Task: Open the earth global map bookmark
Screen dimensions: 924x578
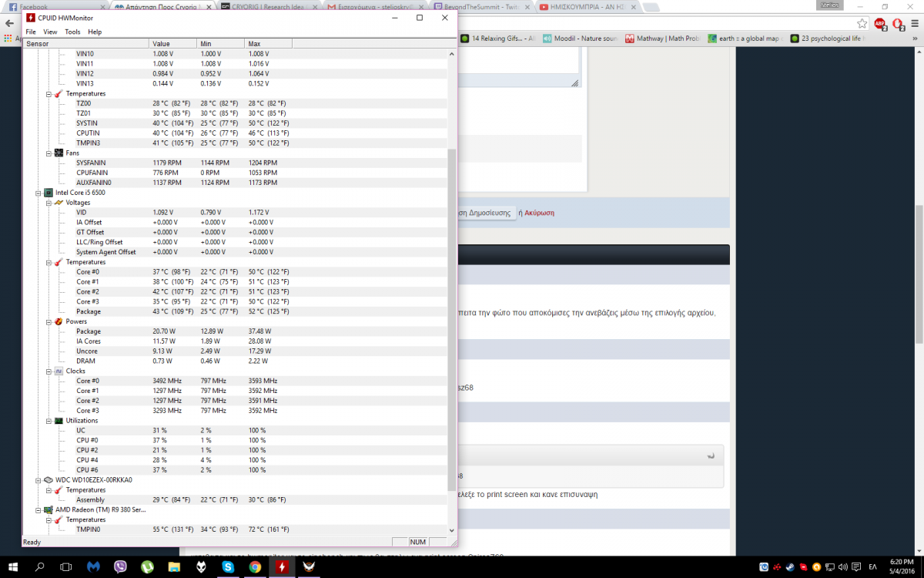Action: 745,39
